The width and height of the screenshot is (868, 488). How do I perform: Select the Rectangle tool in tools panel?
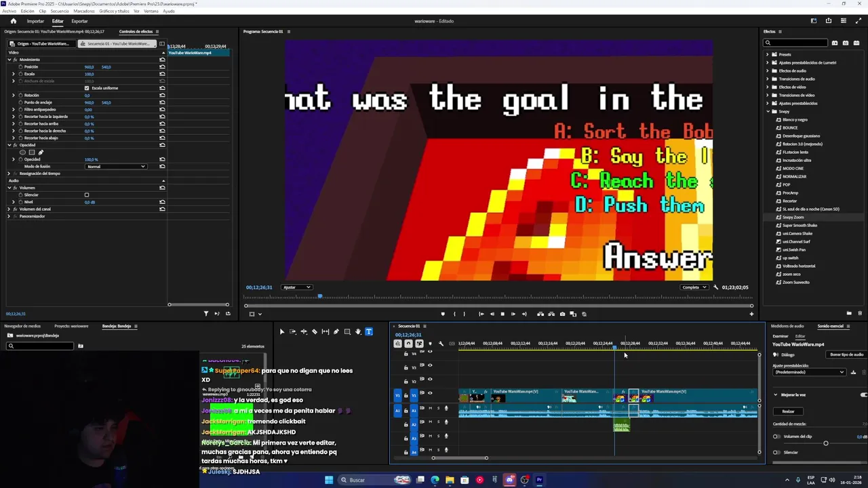tap(347, 331)
